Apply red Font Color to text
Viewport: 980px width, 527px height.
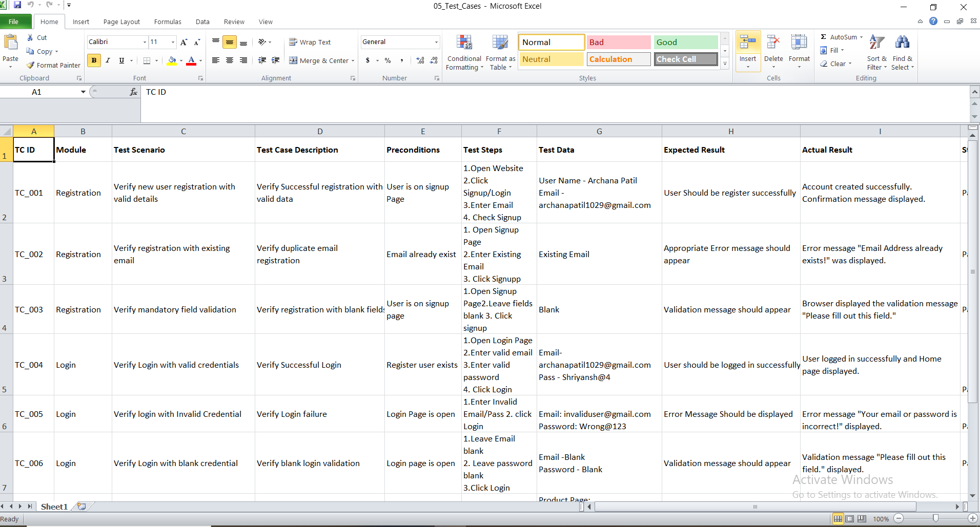[191, 60]
